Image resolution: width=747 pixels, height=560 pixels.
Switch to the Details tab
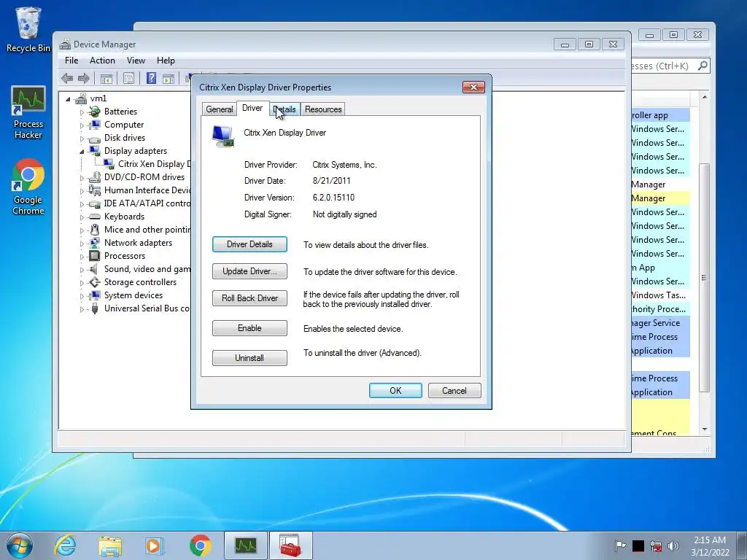click(x=285, y=109)
